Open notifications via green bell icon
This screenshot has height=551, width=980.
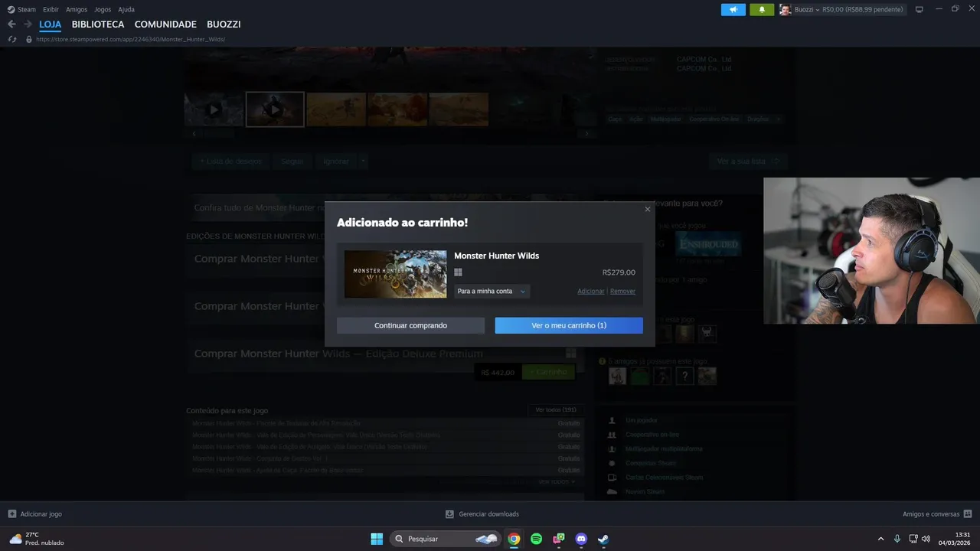pos(762,9)
